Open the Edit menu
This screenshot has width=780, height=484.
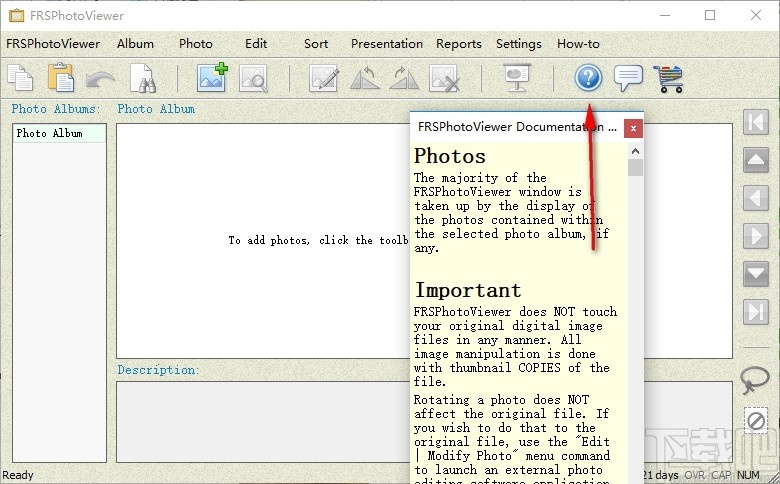pyautogui.click(x=256, y=44)
